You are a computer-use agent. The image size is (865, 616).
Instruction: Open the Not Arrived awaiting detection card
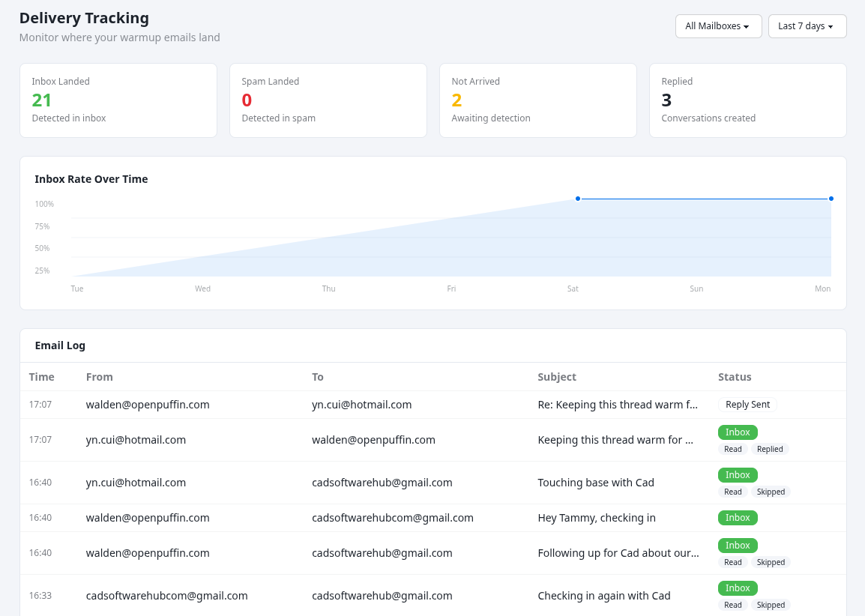click(537, 100)
